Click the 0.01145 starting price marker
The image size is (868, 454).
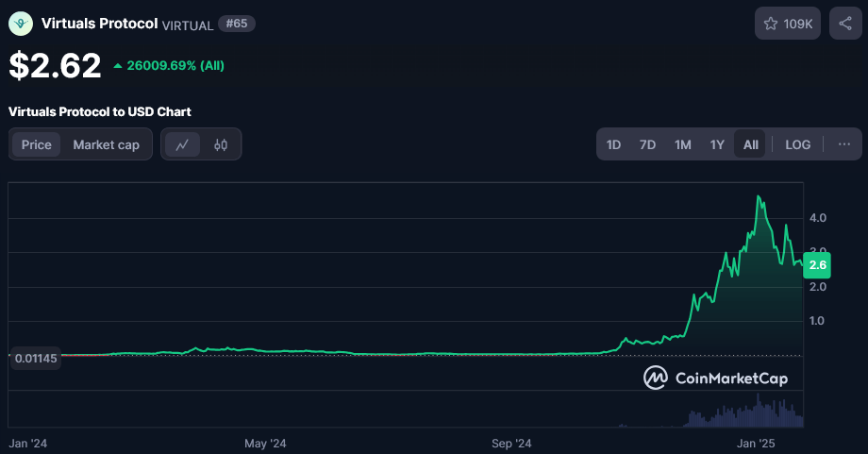[35, 359]
